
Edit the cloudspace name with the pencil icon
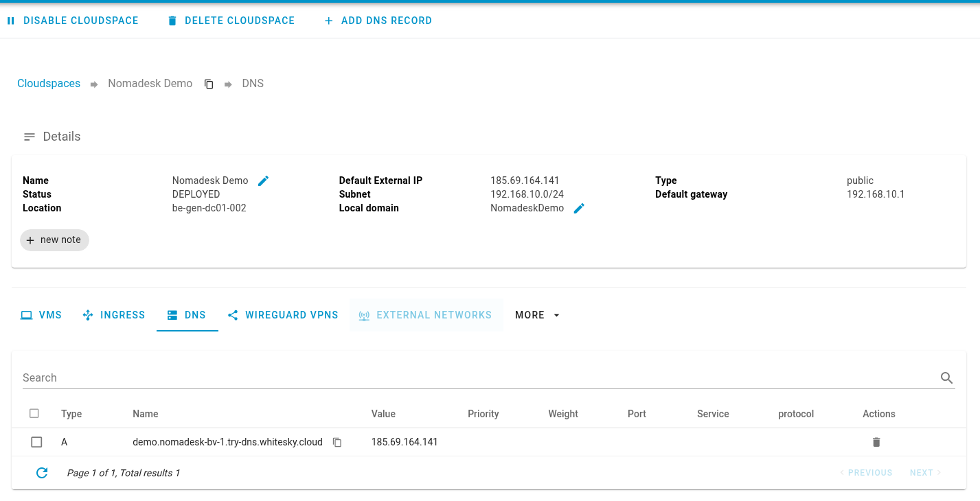pyautogui.click(x=263, y=180)
